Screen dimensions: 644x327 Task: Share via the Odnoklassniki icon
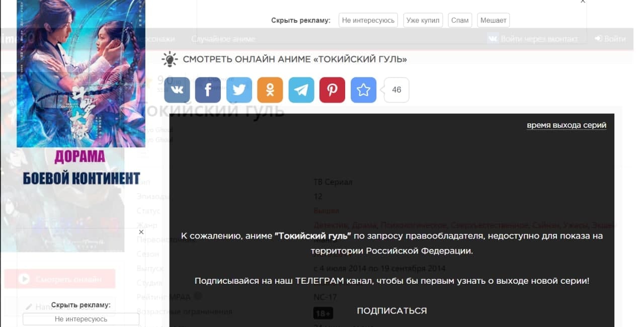pos(270,90)
